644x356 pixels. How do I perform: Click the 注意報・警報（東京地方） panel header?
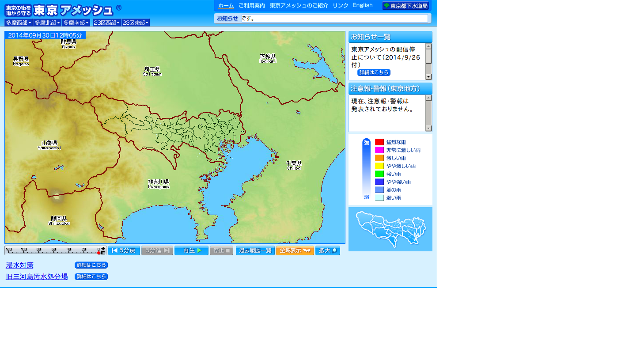390,89
